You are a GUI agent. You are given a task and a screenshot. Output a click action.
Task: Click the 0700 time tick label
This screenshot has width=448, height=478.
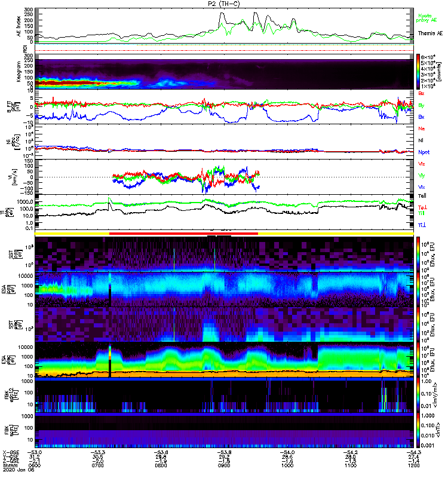pyautogui.click(x=97, y=465)
